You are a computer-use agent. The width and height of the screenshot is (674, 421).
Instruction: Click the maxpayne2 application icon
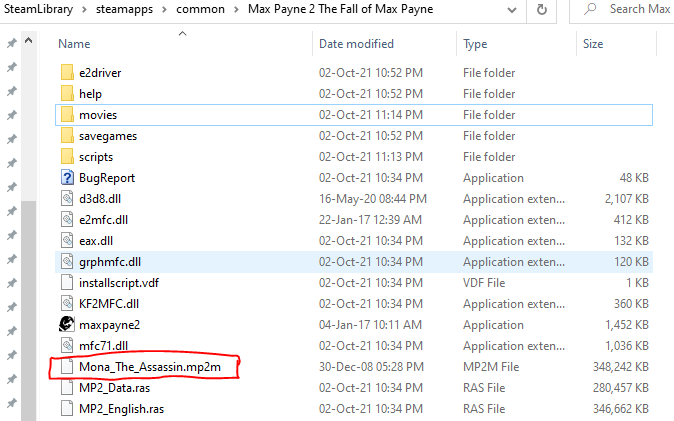[67, 324]
